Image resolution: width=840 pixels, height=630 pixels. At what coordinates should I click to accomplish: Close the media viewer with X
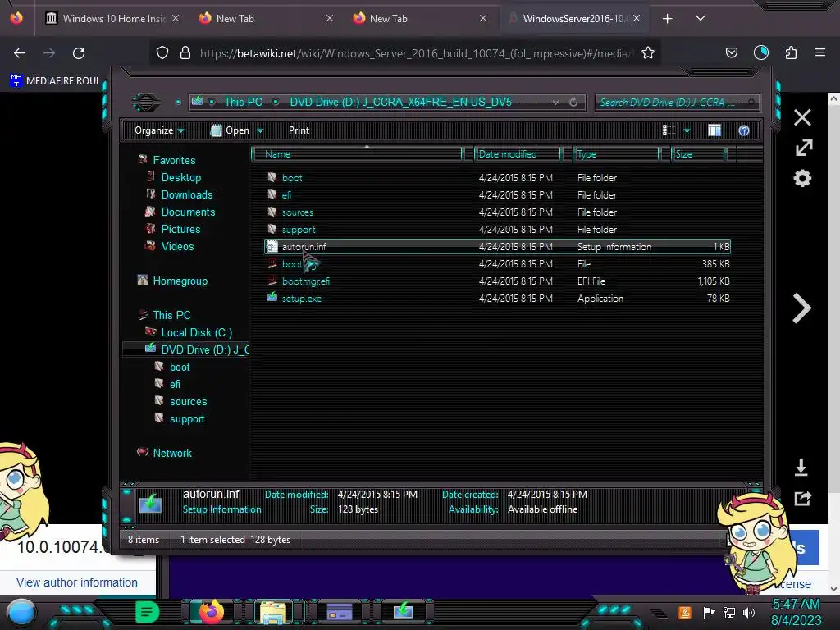pos(802,117)
